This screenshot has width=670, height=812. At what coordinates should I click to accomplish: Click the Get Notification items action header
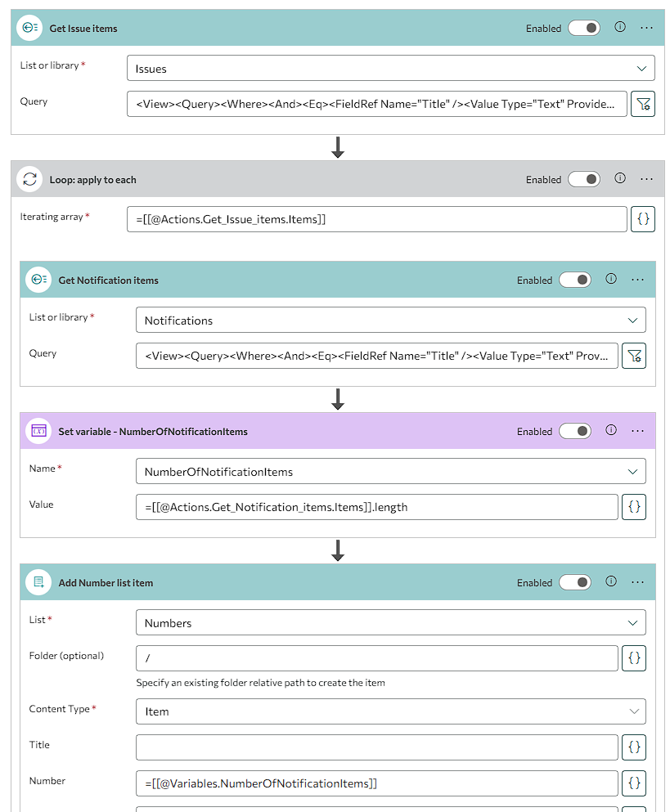pyautogui.click(x=245, y=280)
